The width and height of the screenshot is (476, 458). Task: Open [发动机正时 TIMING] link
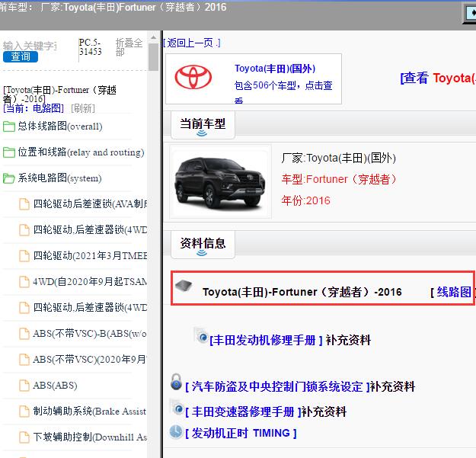(241, 433)
